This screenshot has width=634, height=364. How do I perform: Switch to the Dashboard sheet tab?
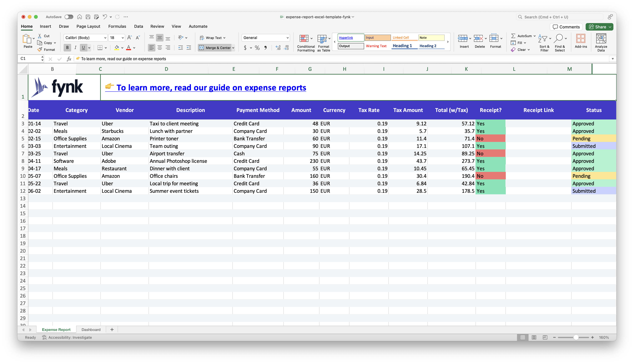coord(91,330)
